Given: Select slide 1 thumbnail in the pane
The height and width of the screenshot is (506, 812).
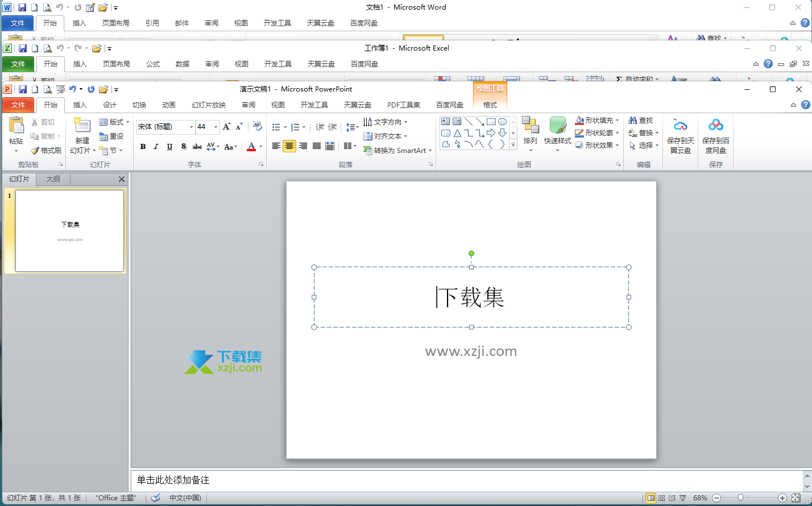Looking at the screenshot, I should [69, 231].
